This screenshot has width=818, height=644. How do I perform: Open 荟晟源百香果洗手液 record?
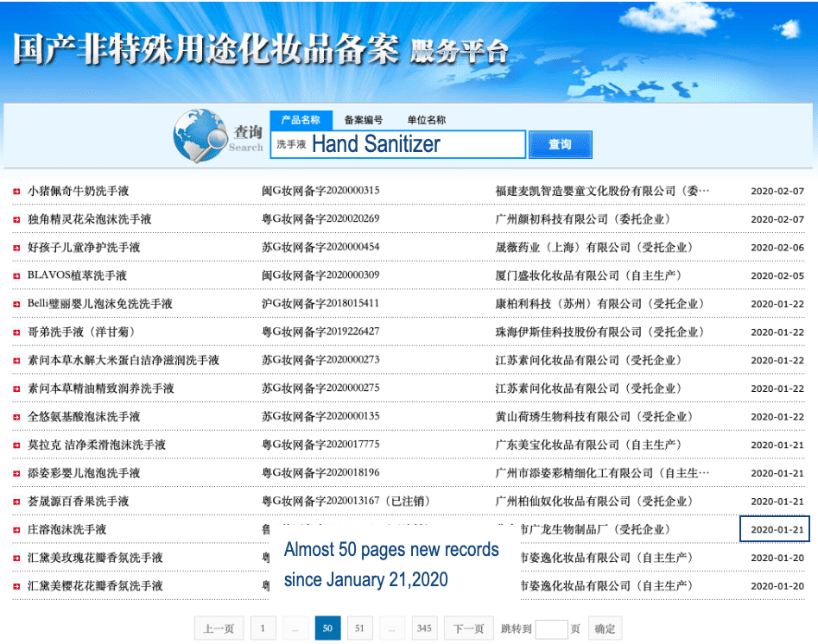(x=79, y=501)
